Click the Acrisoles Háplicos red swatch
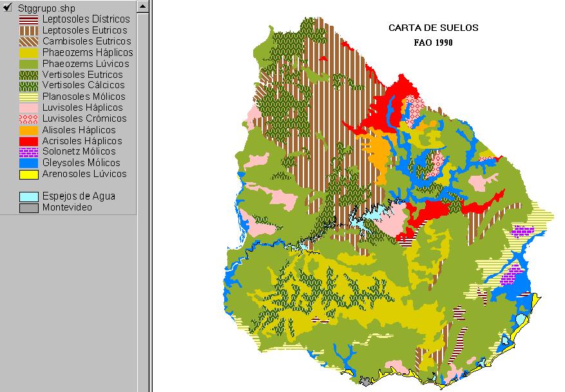 tap(29, 141)
